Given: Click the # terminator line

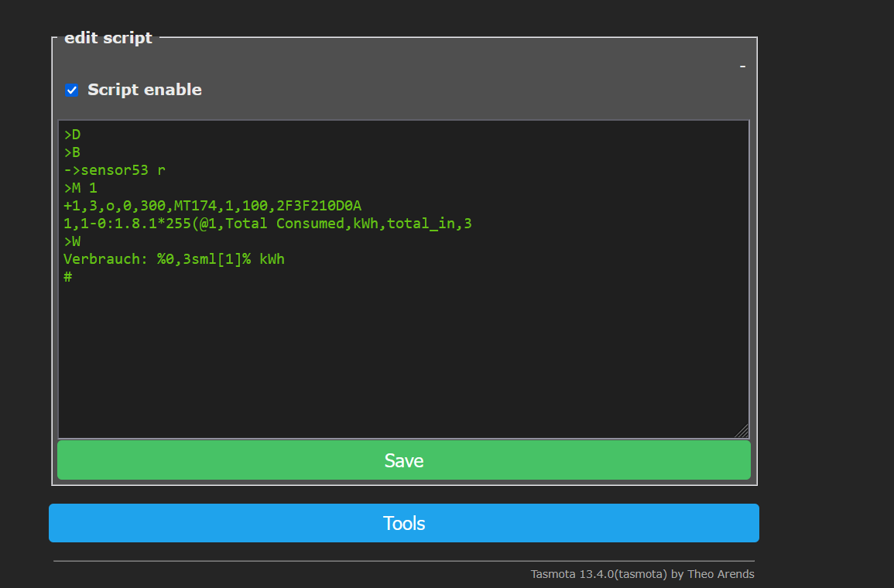Looking at the screenshot, I should pos(68,276).
